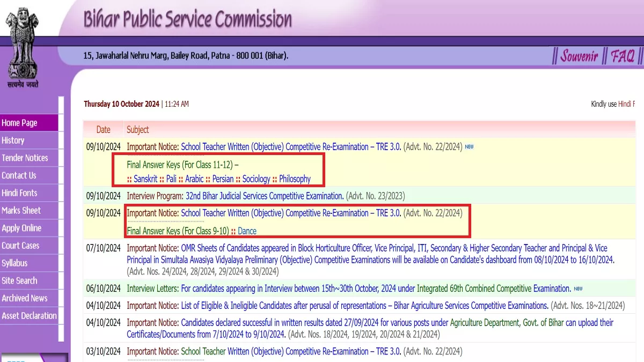Click the Date column header

click(x=103, y=130)
